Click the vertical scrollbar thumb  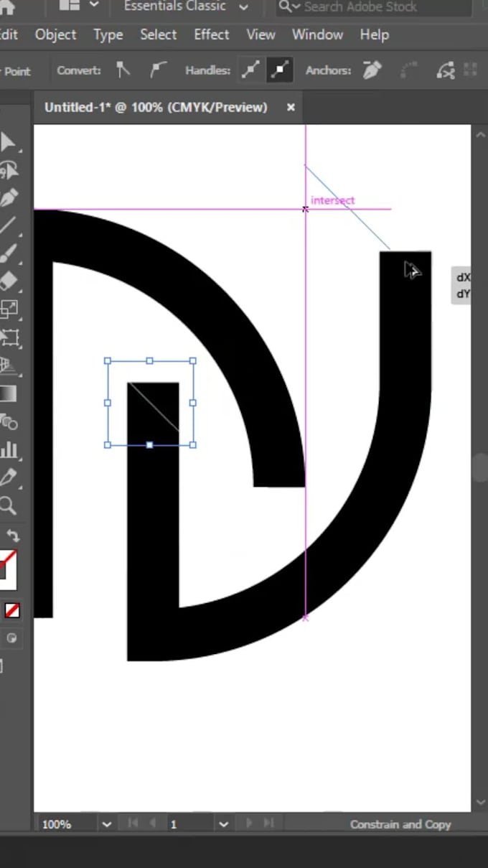(x=480, y=467)
